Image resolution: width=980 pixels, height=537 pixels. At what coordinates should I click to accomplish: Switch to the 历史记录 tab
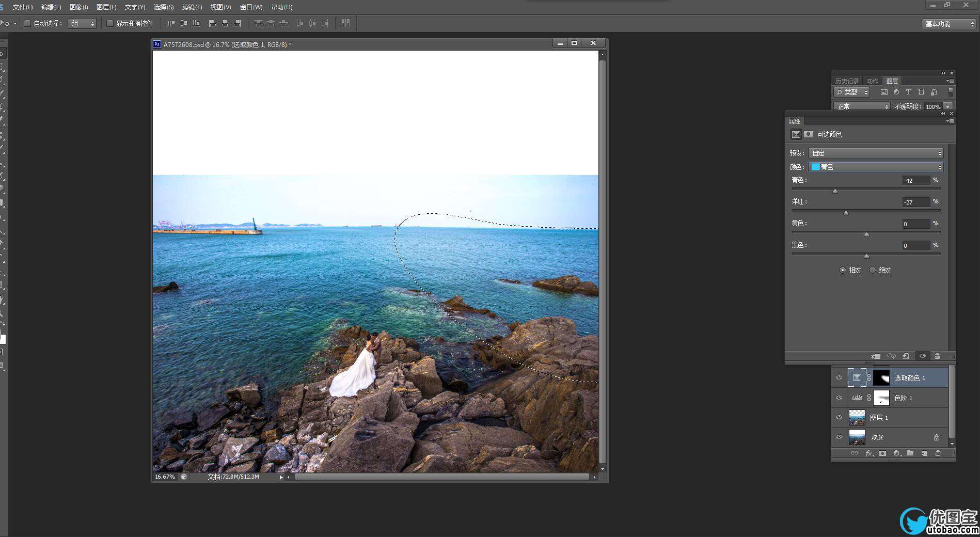[x=847, y=81]
